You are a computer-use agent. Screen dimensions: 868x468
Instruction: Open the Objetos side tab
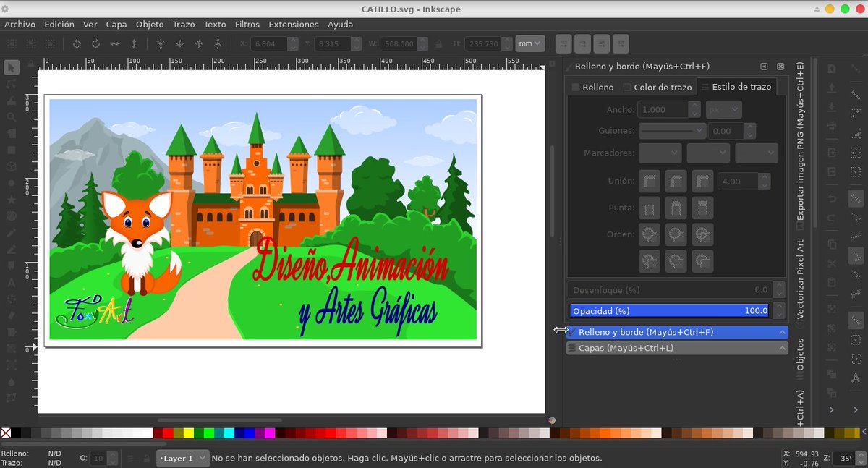(800, 359)
